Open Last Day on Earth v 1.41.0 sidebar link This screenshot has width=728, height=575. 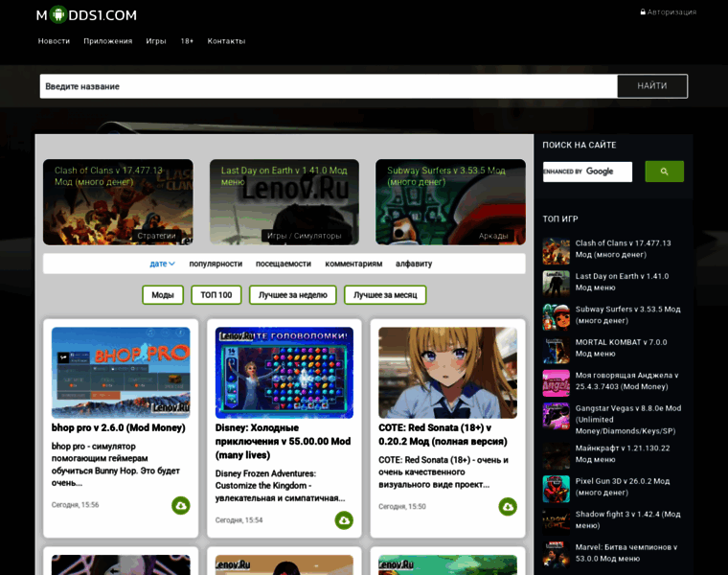(622, 282)
